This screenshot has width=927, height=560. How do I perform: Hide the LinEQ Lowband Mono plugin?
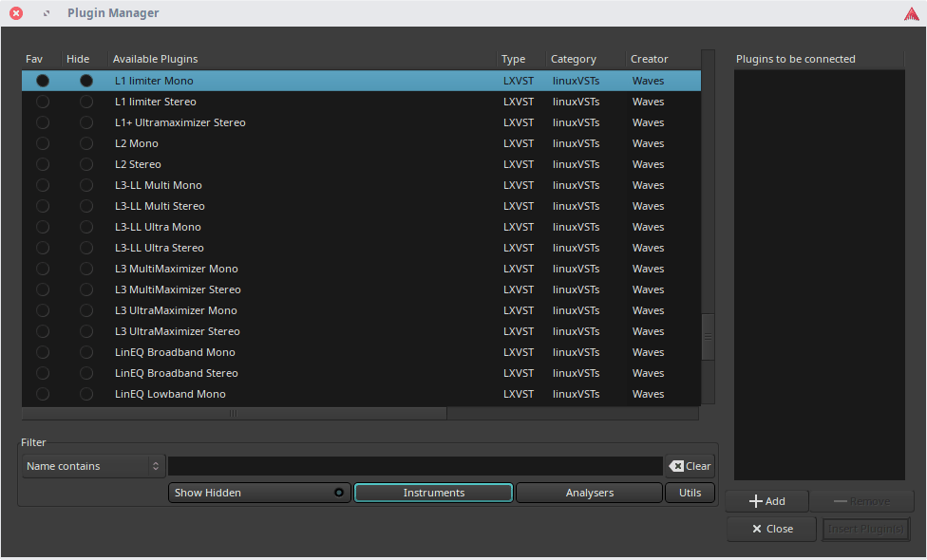coord(86,394)
